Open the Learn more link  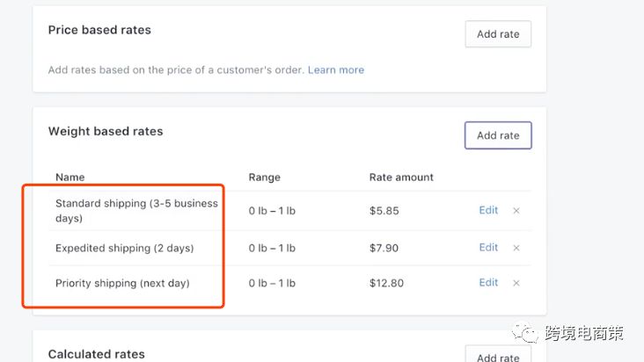click(x=335, y=69)
